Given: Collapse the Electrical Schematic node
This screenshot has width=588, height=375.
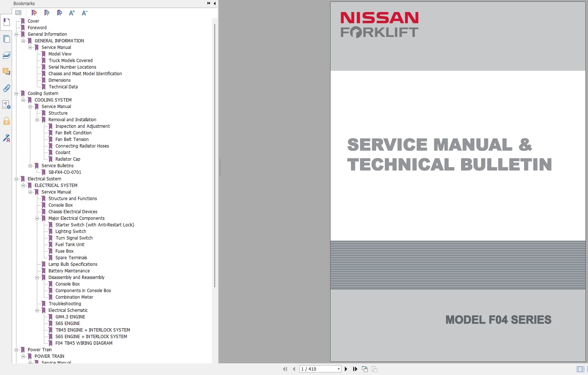Looking at the screenshot, I should click(37, 310).
